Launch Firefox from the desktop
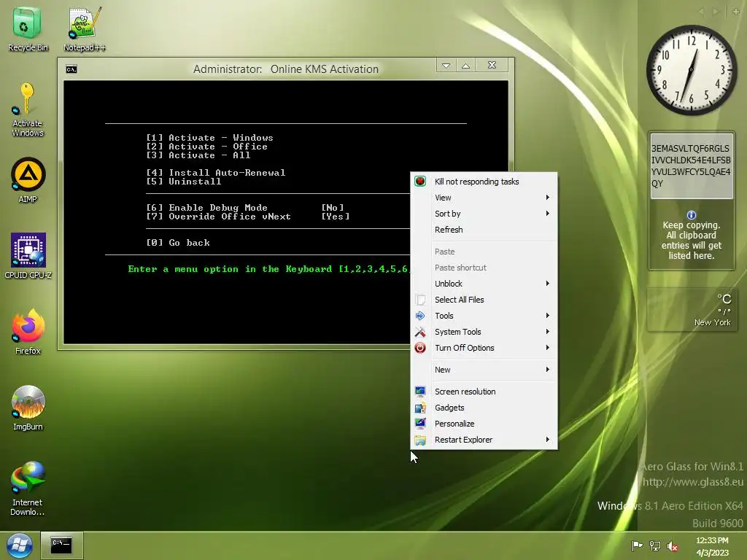Viewport: 747px width, 560px height. (28, 332)
